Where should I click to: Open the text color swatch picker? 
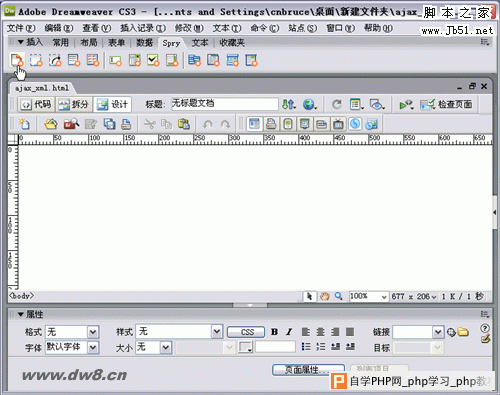pyautogui.click(x=245, y=347)
